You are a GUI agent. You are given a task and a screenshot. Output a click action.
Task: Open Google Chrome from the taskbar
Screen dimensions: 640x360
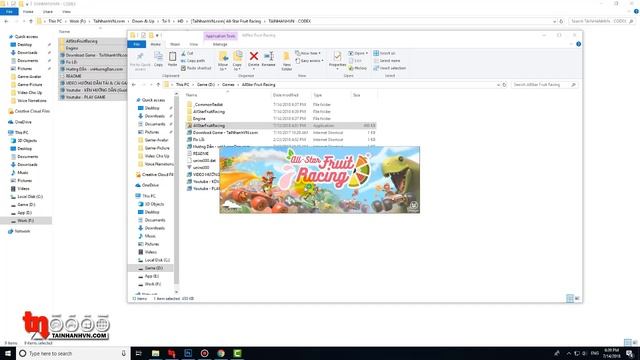coord(221,353)
